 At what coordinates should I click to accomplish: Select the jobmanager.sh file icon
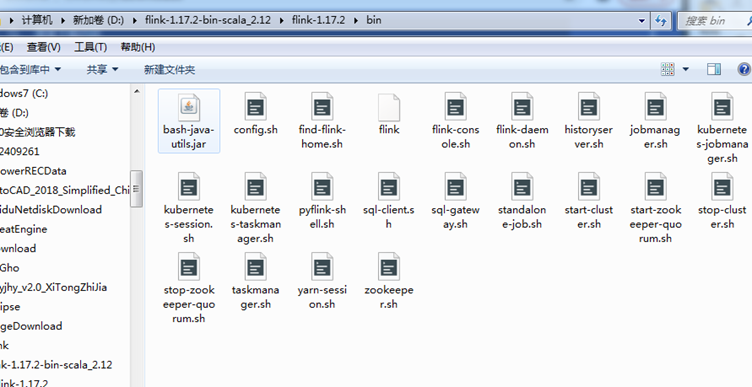click(656, 106)
